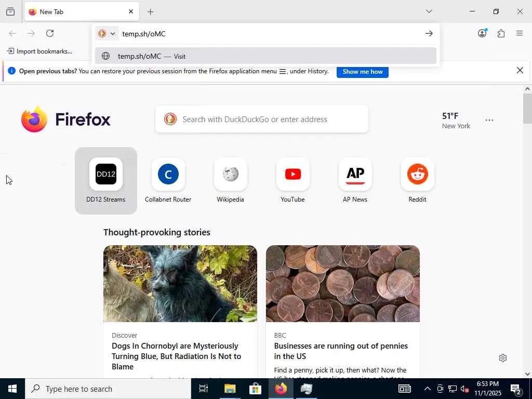Open the Wikipedia shortcut
532x399 pixels.
click(230, 180)
